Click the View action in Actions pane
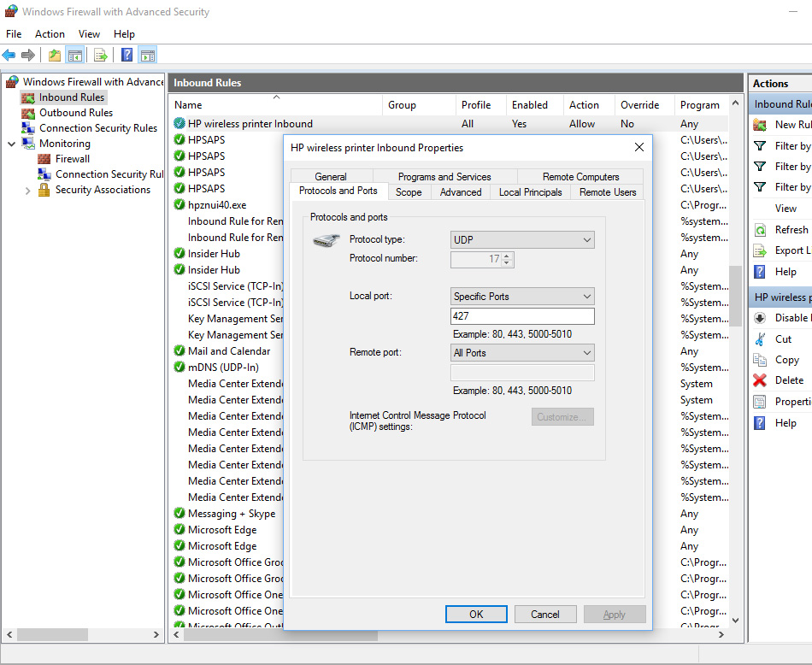This screenshot has width=812, height=665. 785,209
